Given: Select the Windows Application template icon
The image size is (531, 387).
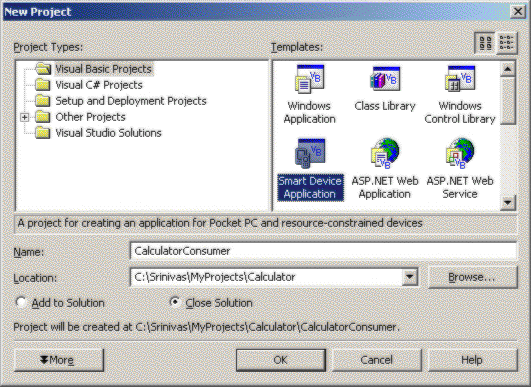Looking at the screenshot, I should point(310,79).
